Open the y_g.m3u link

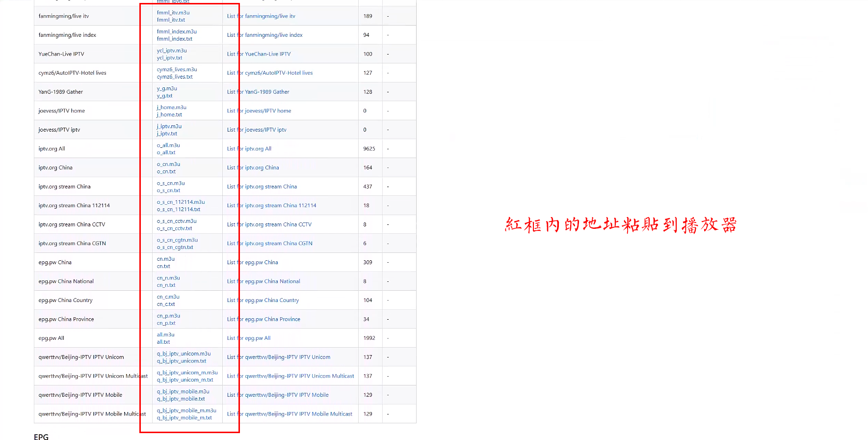click(x=167, y=88)
